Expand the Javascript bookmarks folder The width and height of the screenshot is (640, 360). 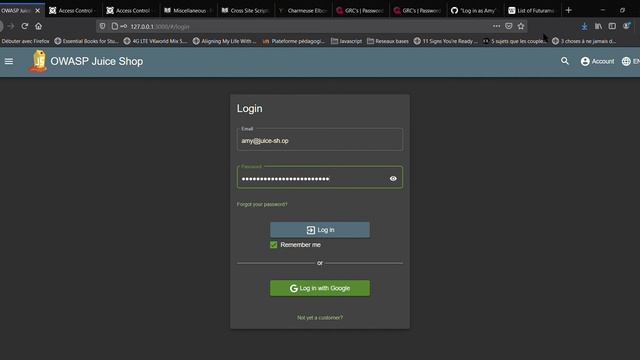tap(347, 41)
